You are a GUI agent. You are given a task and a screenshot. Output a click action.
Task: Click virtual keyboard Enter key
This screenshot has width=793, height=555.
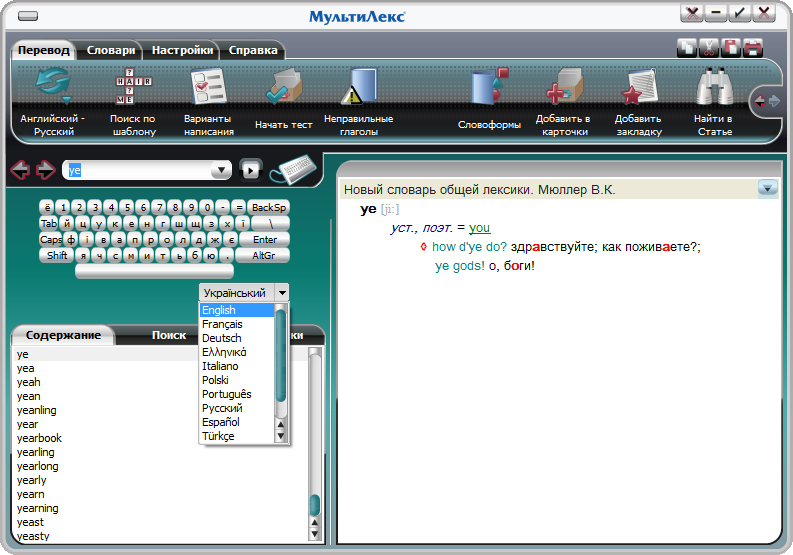click(265, 239)
